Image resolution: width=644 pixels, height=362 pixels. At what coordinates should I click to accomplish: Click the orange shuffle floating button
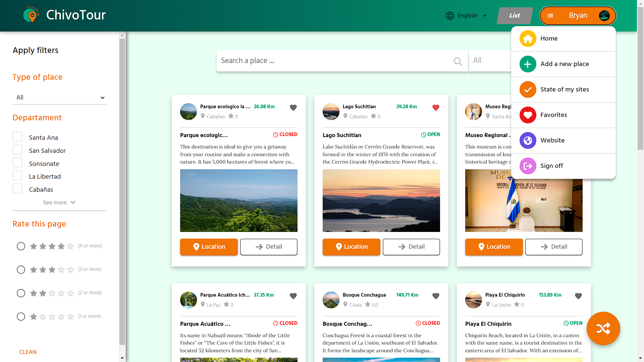click(603, 328)
